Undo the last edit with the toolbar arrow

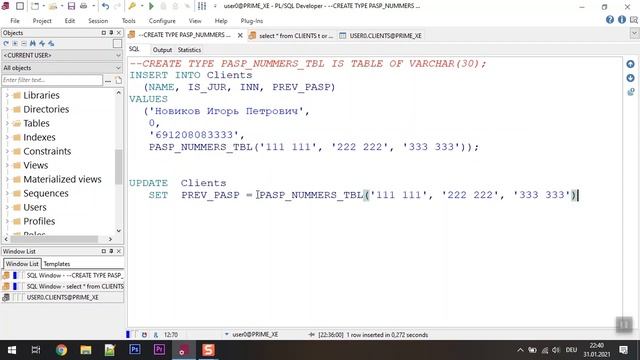[105, 6]
